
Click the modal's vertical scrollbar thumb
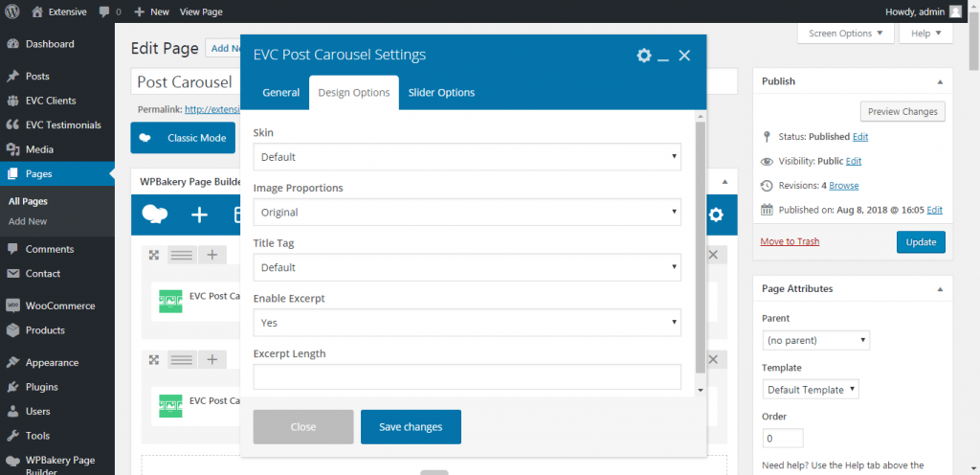point(700,247)
